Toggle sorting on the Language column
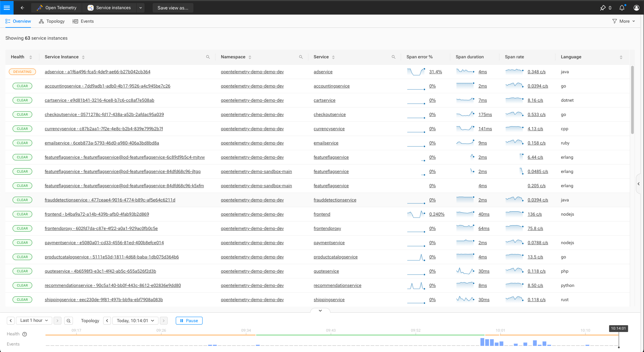Screen dimensions: 644x352 (x=621, y=57)
